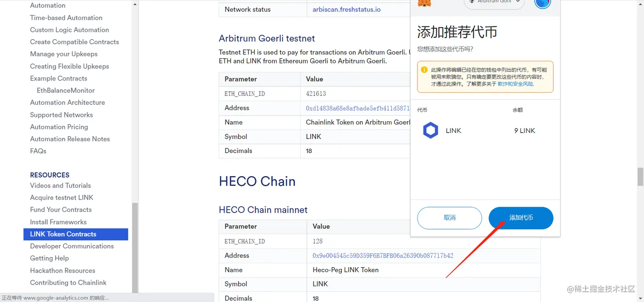The width and height of the screenshot is (644, 302).
Task: Open Videos and Tutorials resource
Action: point(60,185)
